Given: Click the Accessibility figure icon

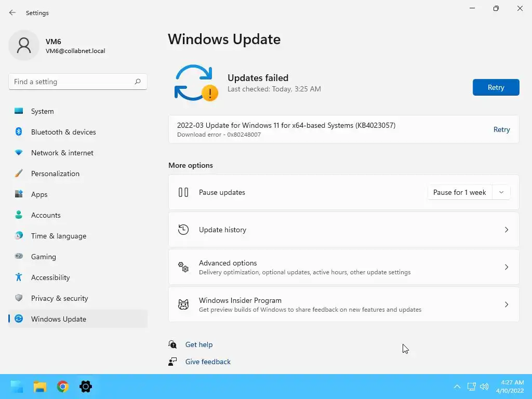Looking at the screenshot, I should tap(19, 277).
